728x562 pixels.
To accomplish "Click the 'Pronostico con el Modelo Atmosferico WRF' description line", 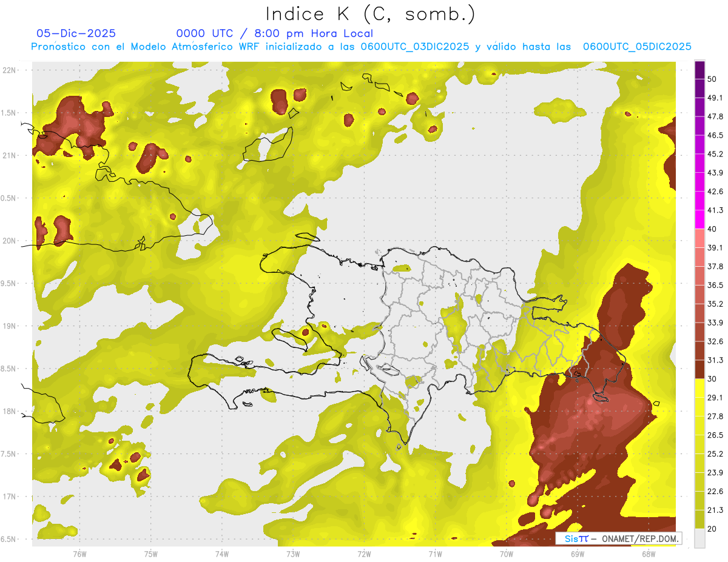I will (362, 47).
